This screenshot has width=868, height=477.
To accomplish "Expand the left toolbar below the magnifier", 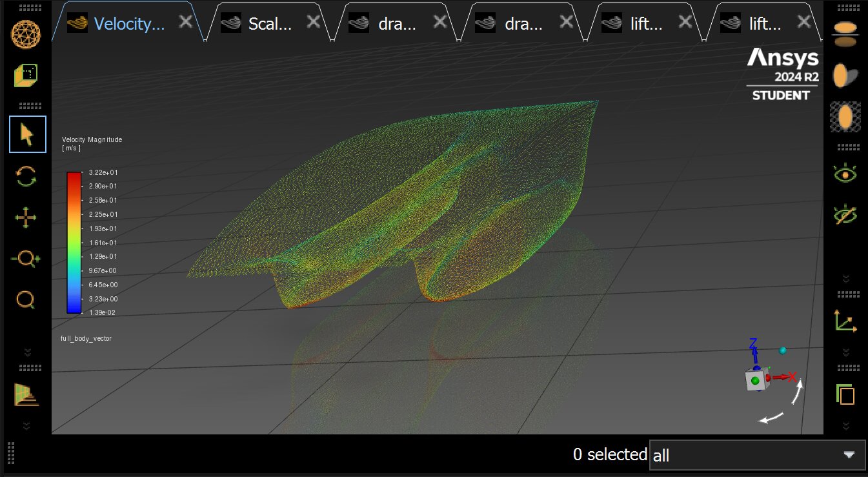I will (x=27, y=352).
